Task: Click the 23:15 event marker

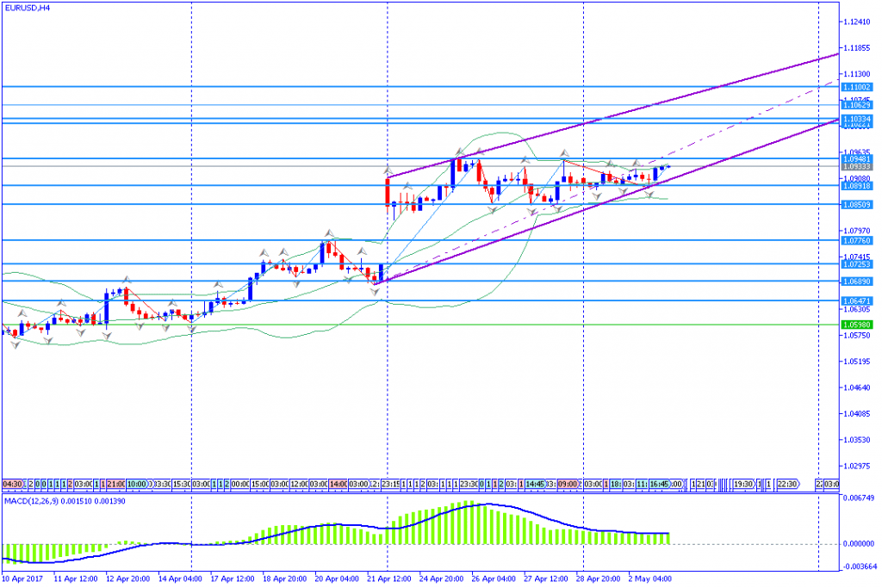Action: click(390, 484)
